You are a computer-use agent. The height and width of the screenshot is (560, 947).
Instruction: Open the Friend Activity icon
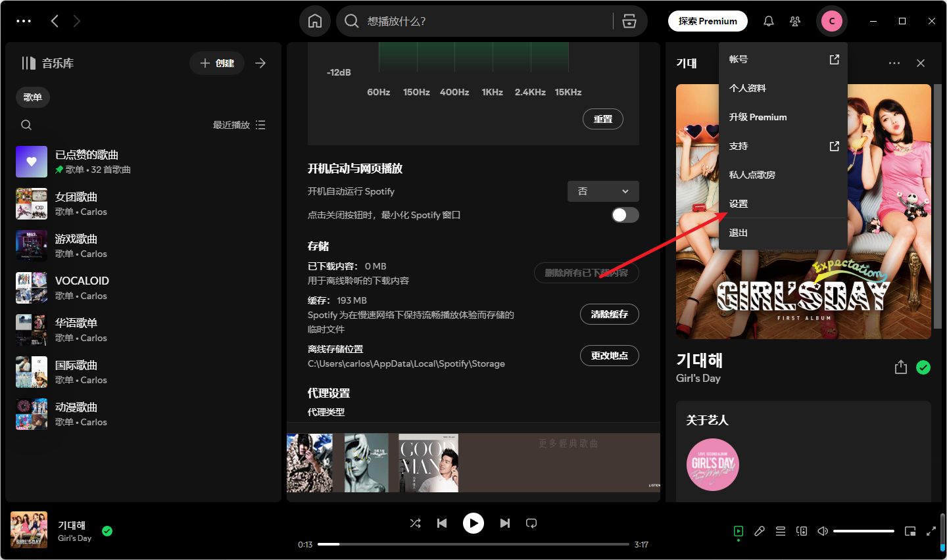795,21
